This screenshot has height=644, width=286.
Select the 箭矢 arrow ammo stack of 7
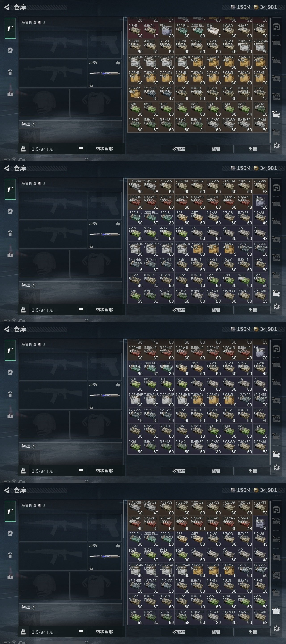tap(213, 31)
